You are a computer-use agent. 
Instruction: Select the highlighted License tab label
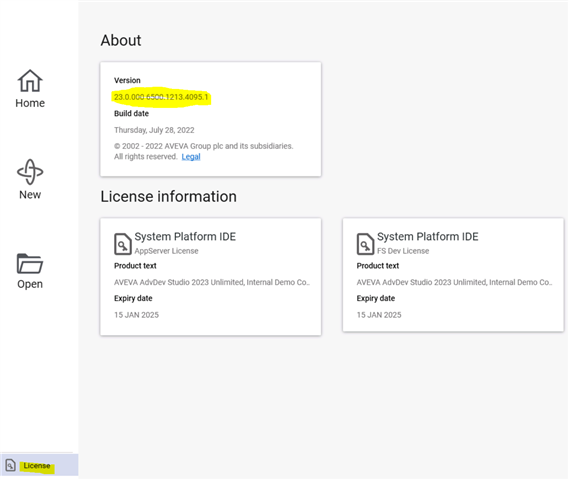pos(37,465)
